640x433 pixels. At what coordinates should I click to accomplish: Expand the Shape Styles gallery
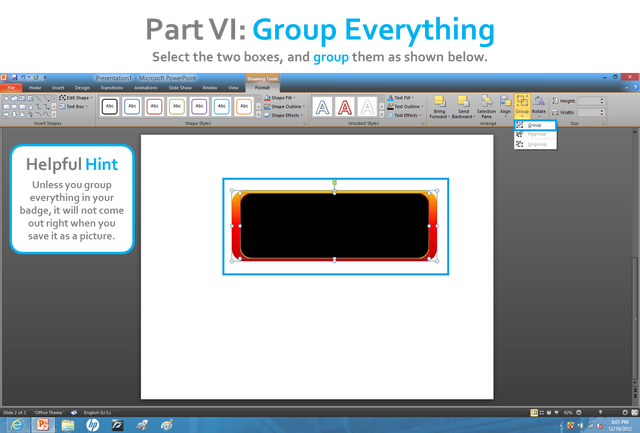tap(258, 115)
